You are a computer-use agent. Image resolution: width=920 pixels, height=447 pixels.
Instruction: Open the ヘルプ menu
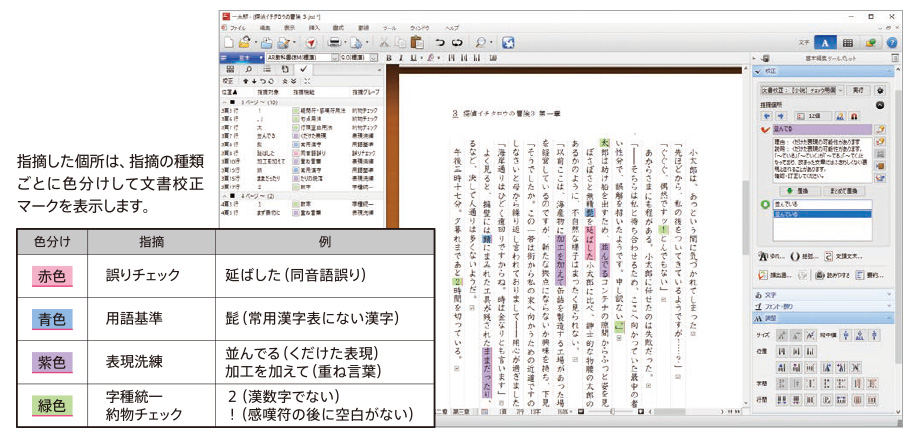(x=452, y=28)
